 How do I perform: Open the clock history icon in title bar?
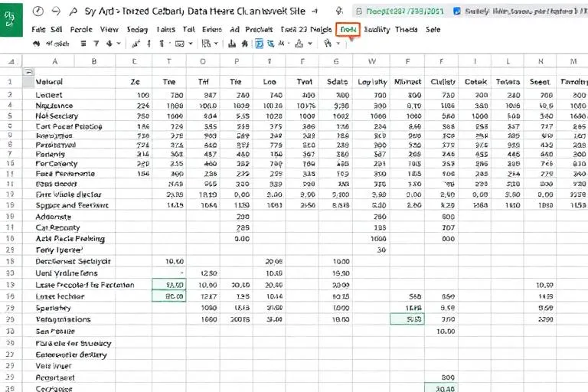(x=38, y=11)
